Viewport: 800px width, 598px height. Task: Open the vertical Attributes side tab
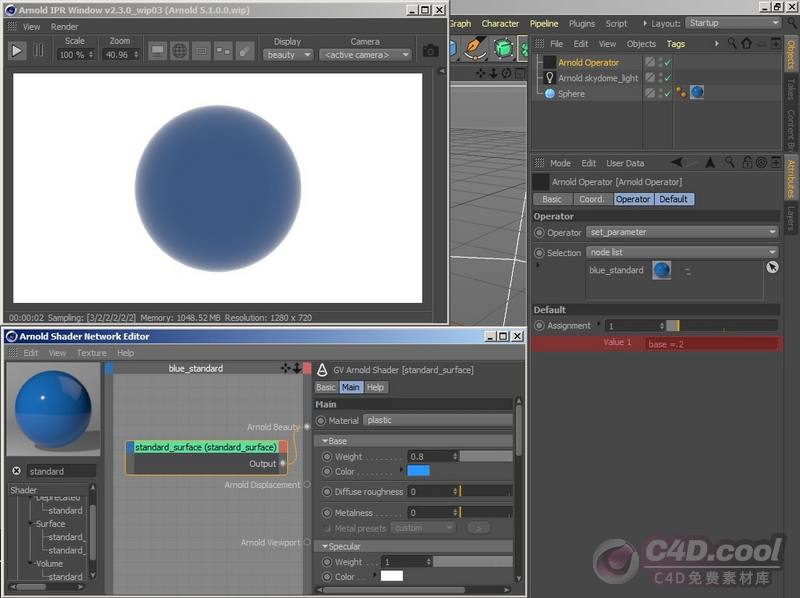coord(791,179)
